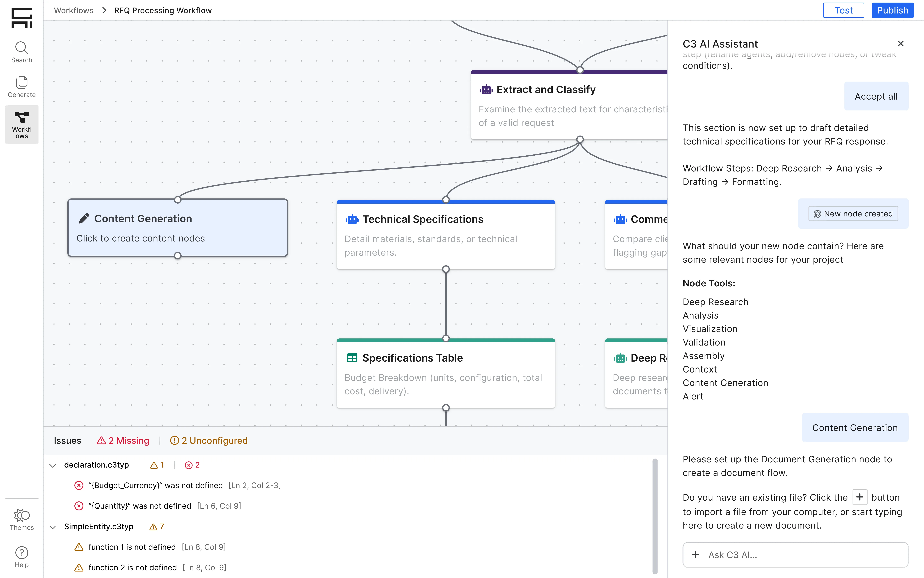
Task: Click bottom connector of Content Generation node
Action: tap(178, 255)
